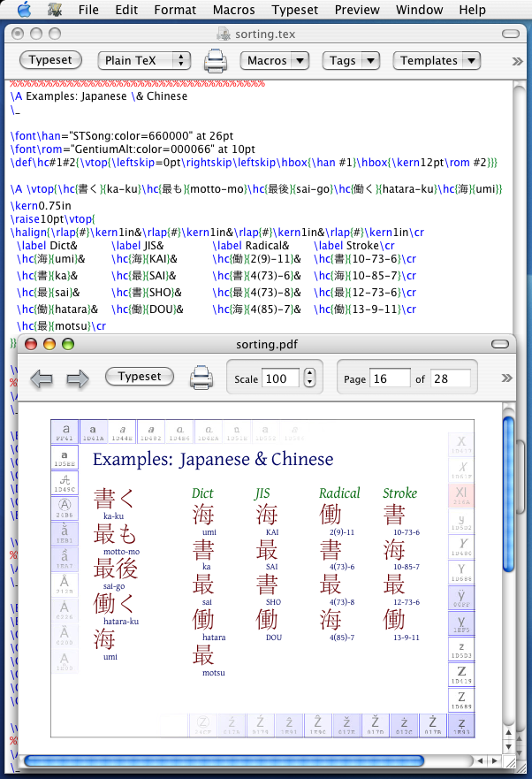The height and width of the screenshot is (779, 532).
Task: Open the Plain TeX engine popup
Action: tap(144, 61)
